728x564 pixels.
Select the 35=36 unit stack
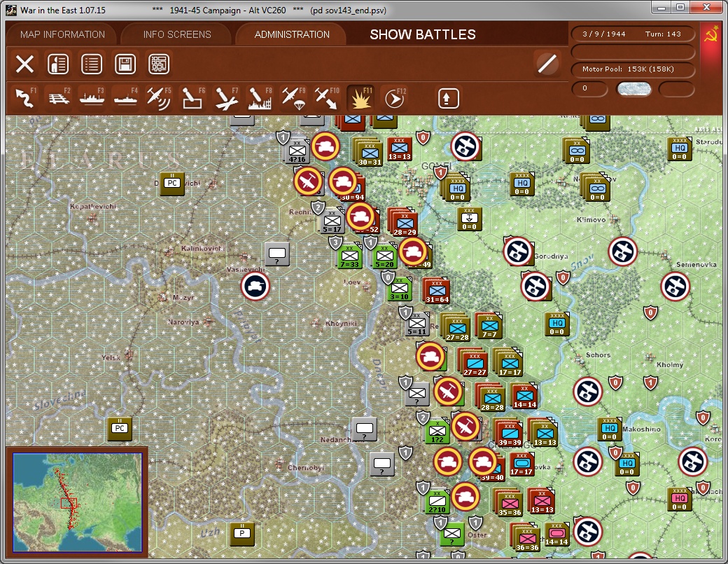click(509, 502)
